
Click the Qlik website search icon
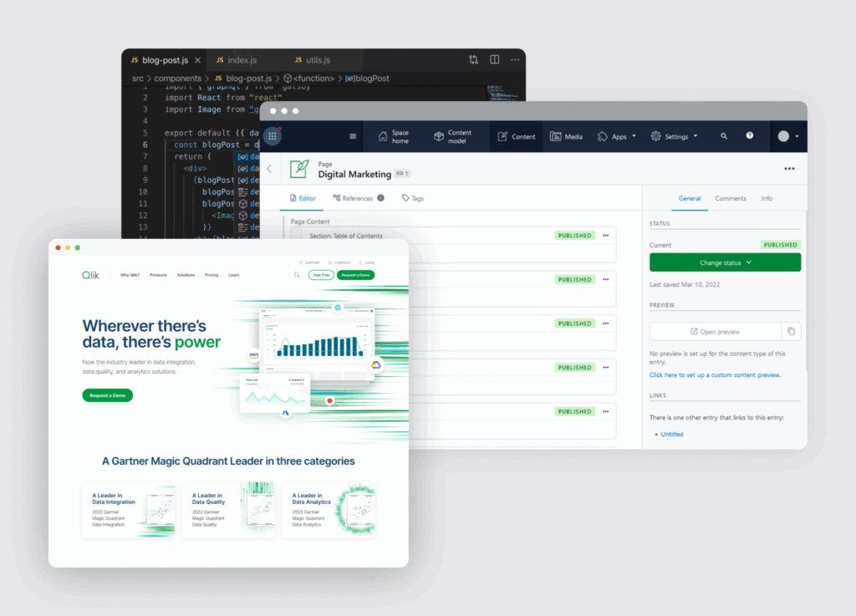296,275
